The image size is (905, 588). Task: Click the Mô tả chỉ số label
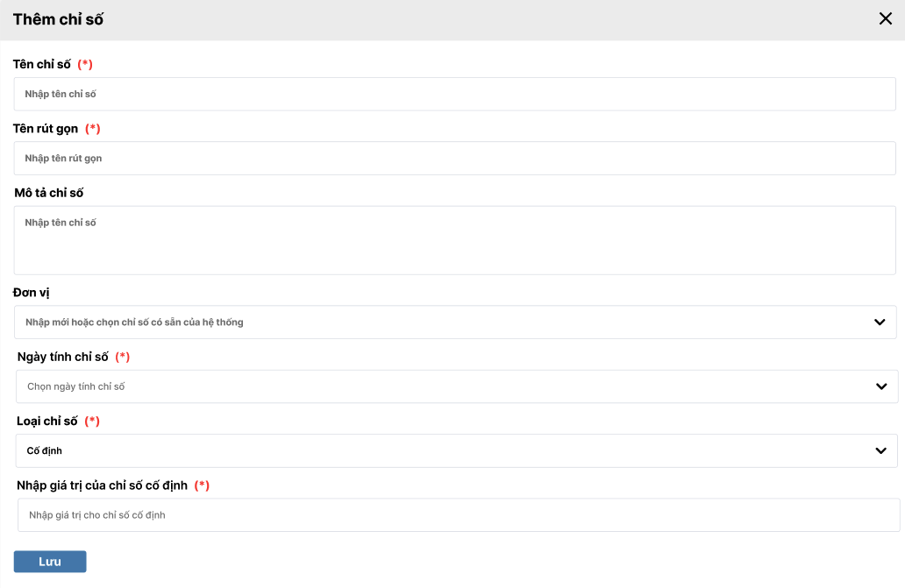(49, 193)
